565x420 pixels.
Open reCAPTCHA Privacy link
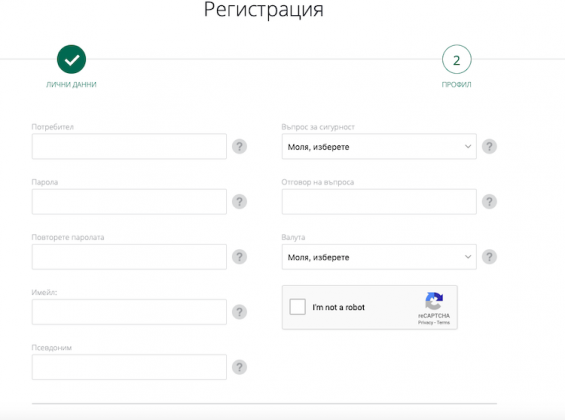(x=425, y=322)
